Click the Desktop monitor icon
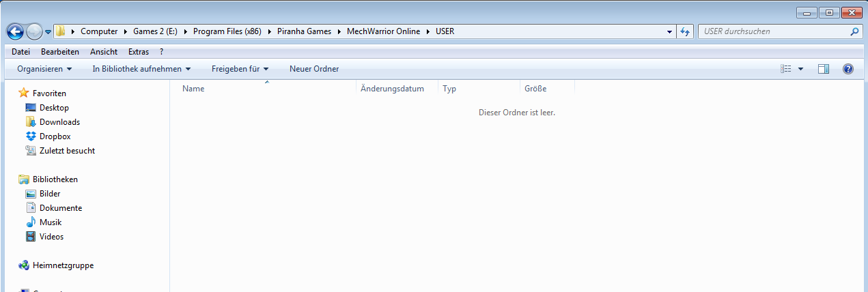Screen dimensions: 868x292 pos(31,108)
